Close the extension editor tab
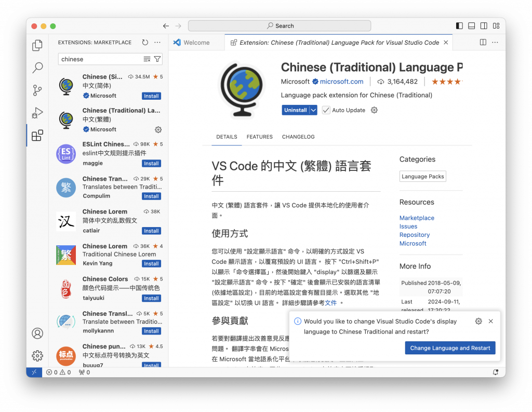532x412 pixels. [446, 43]
